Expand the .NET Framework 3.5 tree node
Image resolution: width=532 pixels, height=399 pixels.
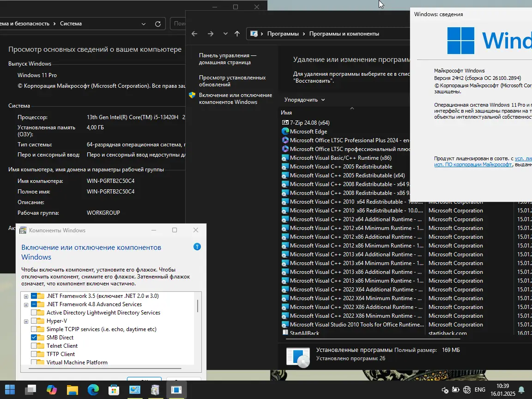point(26,296)
